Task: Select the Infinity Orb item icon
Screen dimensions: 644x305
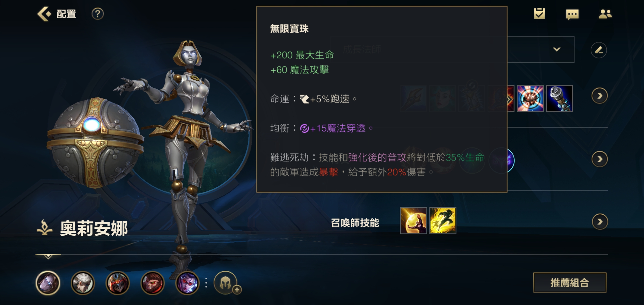Action: 530,98
